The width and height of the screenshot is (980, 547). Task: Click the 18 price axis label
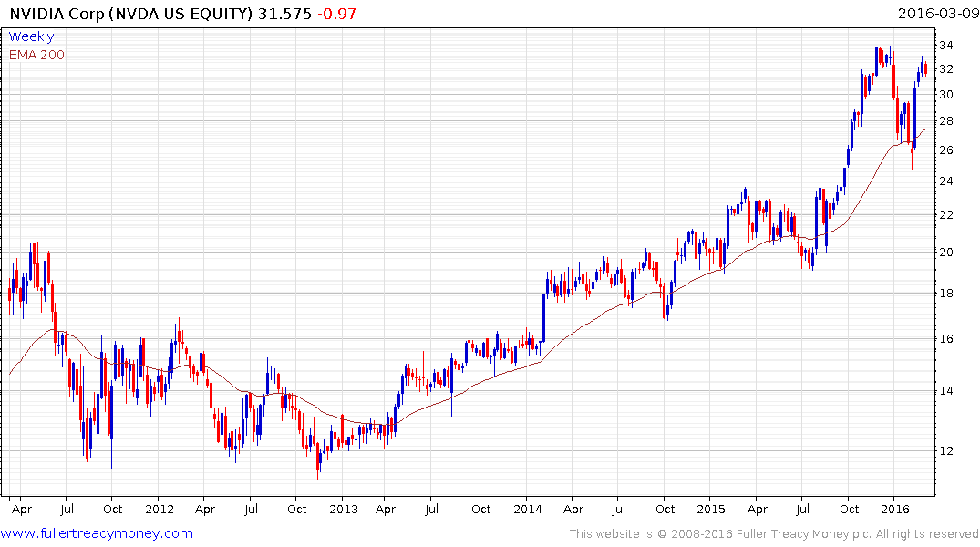945,294
